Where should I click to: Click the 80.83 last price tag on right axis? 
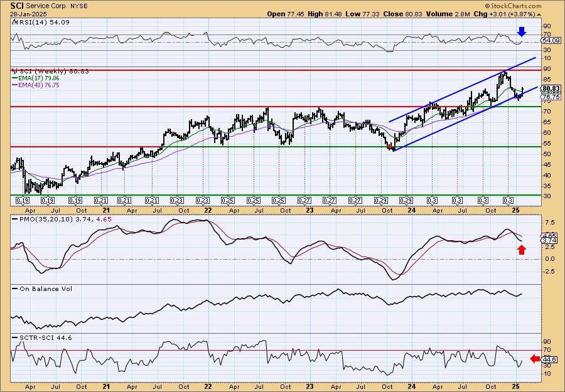(551, 88)
